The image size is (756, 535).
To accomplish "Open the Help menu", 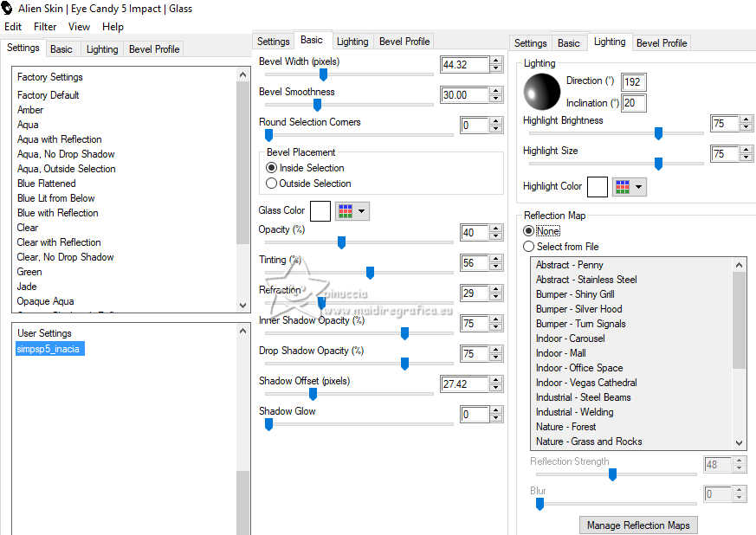I will point(113,27).
